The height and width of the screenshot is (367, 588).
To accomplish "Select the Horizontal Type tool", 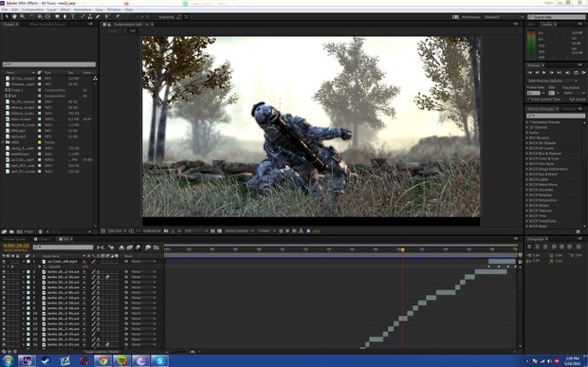I will click(73, 17).
